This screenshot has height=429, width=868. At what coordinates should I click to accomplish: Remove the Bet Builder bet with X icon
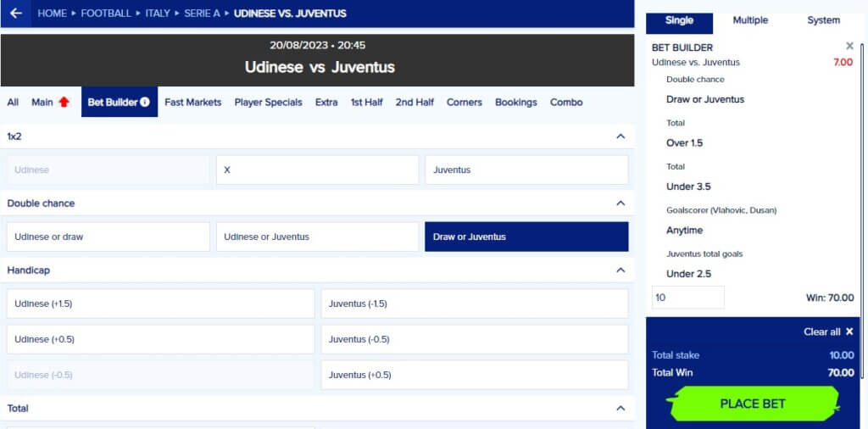point(849,46)
